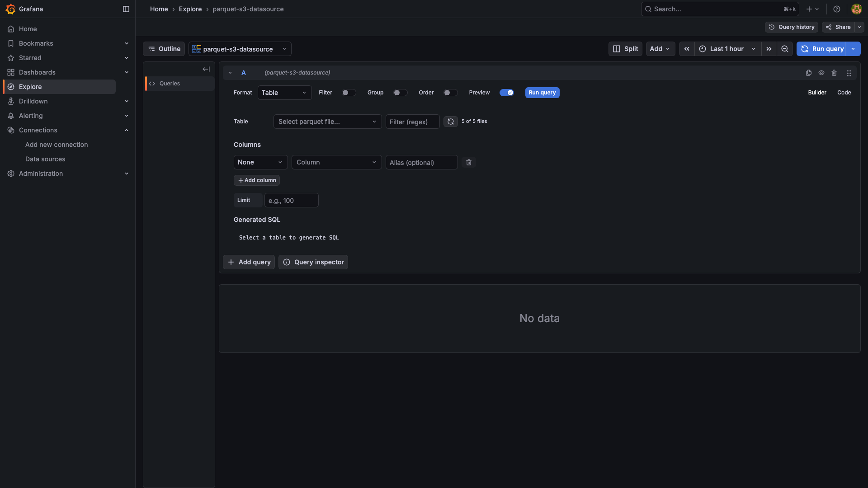Click the Bookmarks icon in sidebar

[11, 43]
